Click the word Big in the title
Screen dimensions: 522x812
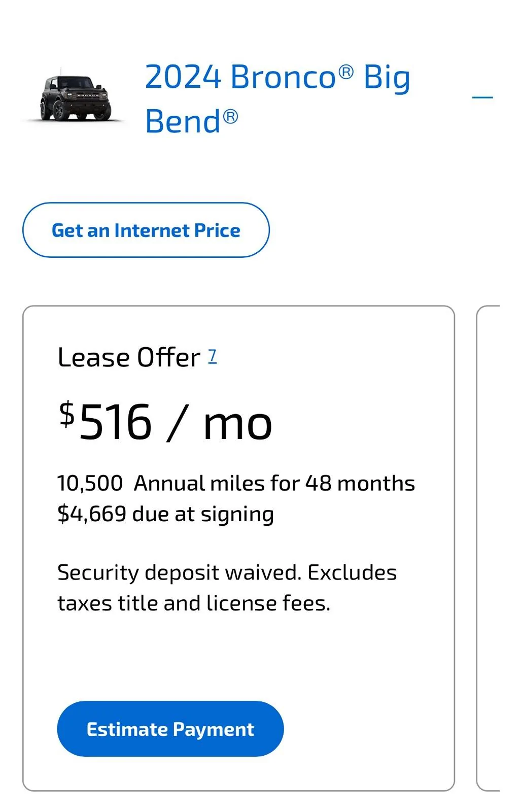coord(387,79)
